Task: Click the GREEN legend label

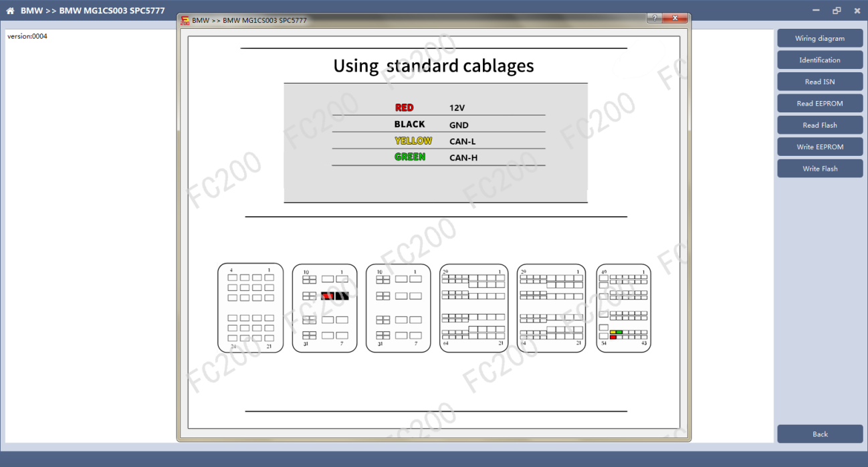Action: pyautogui.click(x=410, y=157)
